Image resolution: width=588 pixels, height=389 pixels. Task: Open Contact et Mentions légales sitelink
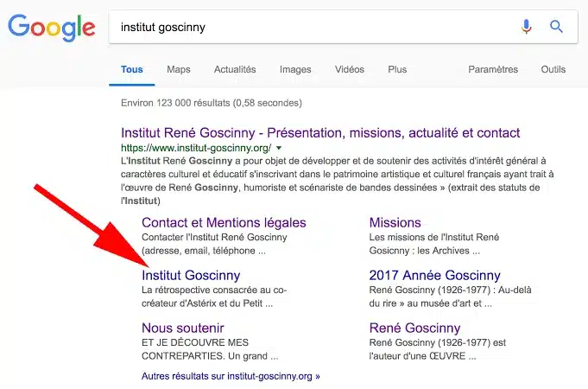click(224, 223)
